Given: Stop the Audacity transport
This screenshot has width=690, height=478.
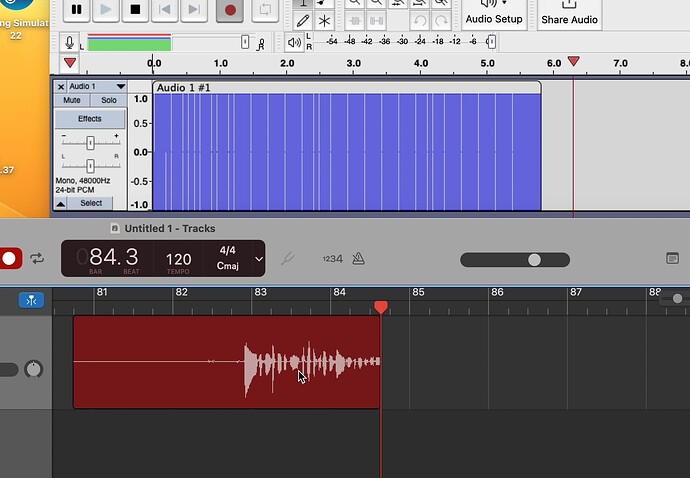Looking at the screenshot, I should (135, 9).
